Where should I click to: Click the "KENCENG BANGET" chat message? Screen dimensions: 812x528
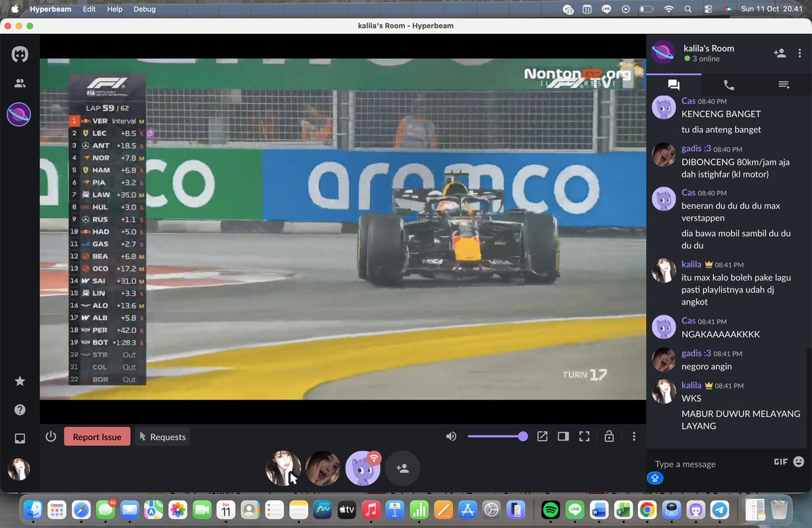click(x=721, y=114)
